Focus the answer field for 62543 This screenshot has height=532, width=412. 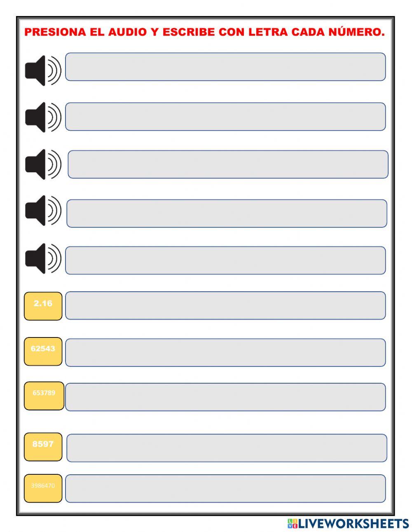[225, 353]
